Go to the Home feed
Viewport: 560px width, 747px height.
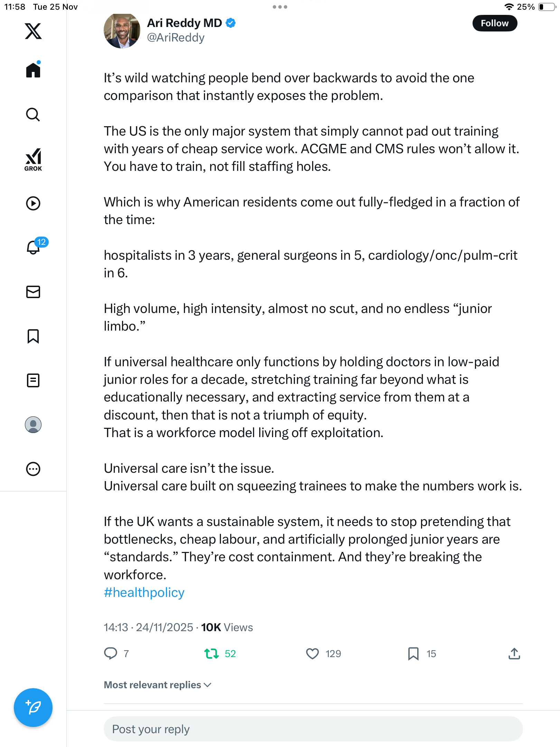(33, 70)
